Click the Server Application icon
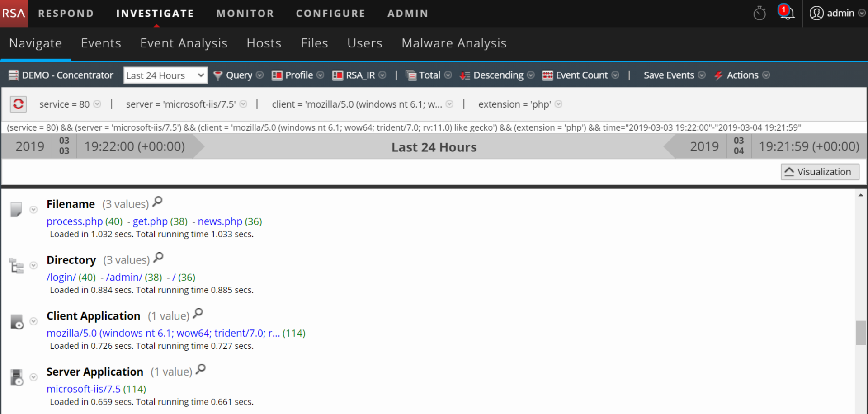 [x=17, y=377]
